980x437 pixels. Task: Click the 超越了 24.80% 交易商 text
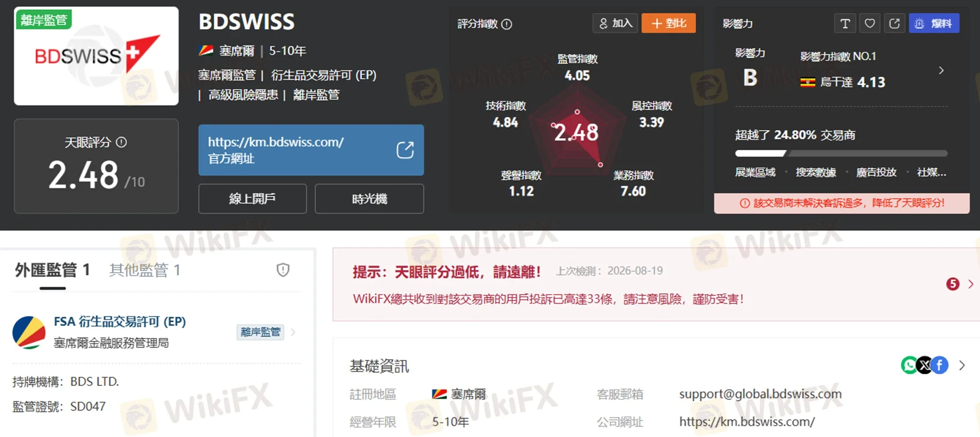tap(795, 135)
